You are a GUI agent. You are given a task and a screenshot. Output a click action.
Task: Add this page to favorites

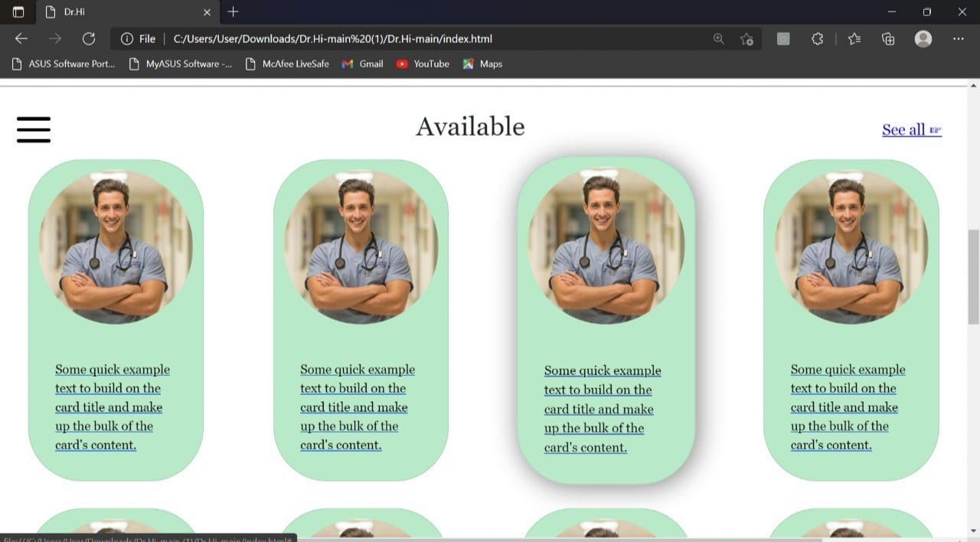(746, 38)
